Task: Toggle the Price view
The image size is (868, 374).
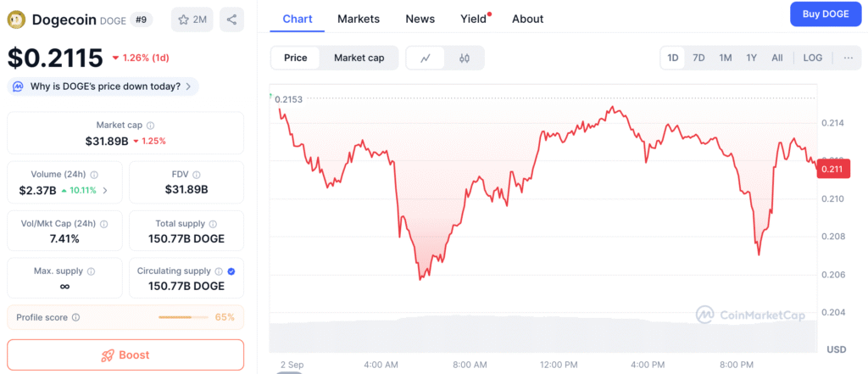Action: tap(296, 59)
